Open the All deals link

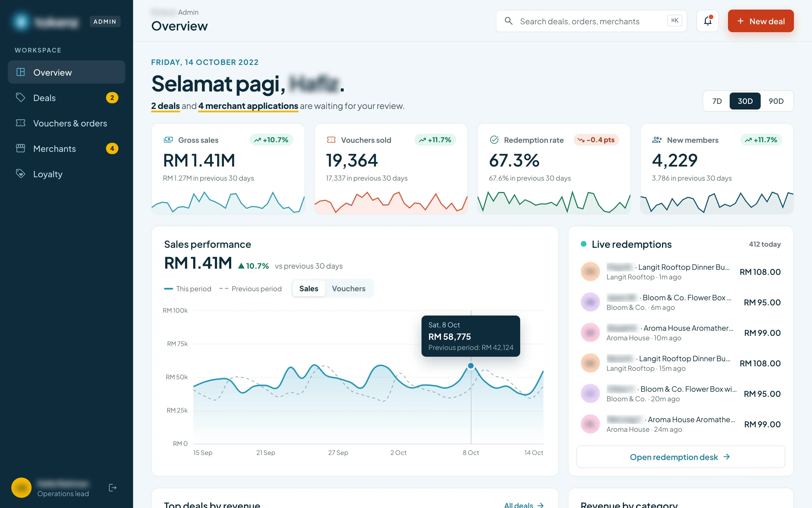coord(524,505)
